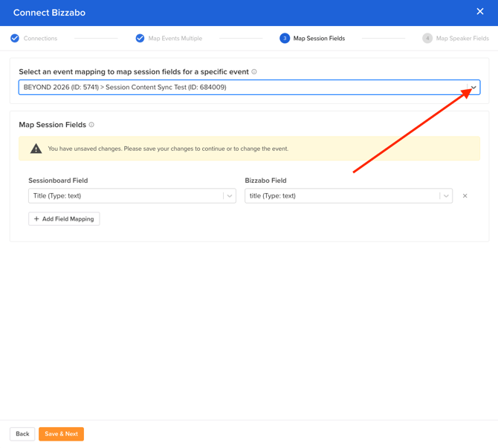The width and height of the screenshot is (498, 448).
Task: Click the BEYOND 2026 event selection field
Action: tap(238, 88)
